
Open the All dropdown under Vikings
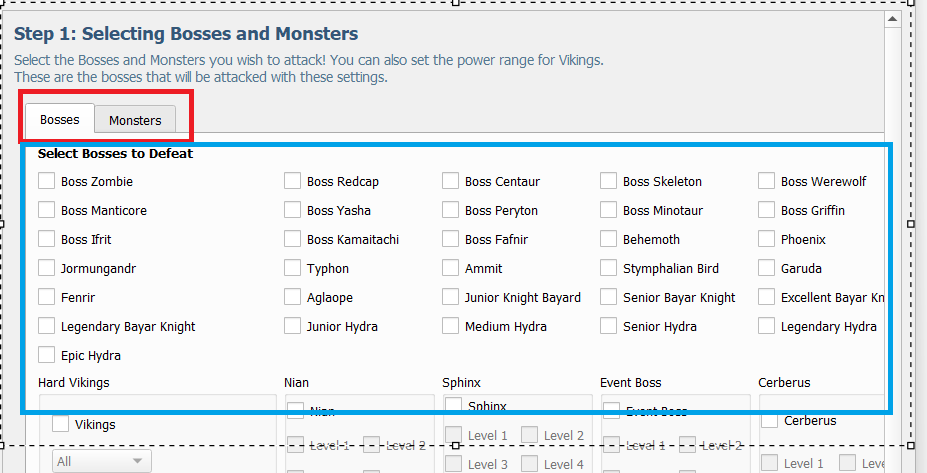pos(102,461)
